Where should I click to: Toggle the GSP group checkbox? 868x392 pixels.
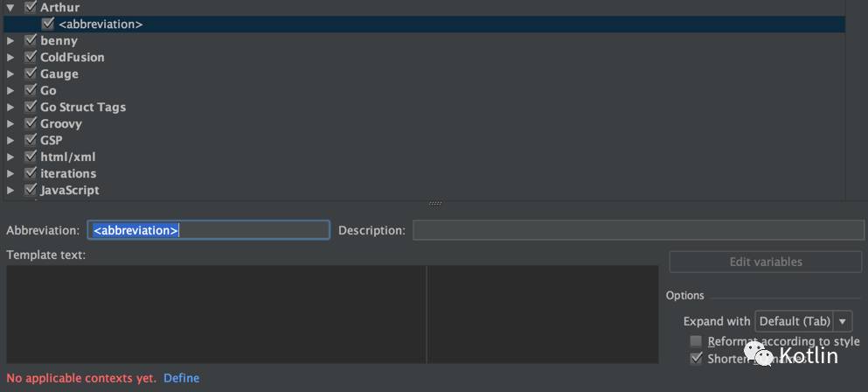(x=31, y=140)
